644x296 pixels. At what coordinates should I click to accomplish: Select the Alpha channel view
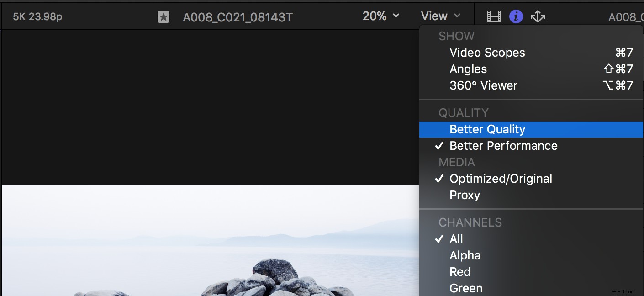[x=465, y=255]
